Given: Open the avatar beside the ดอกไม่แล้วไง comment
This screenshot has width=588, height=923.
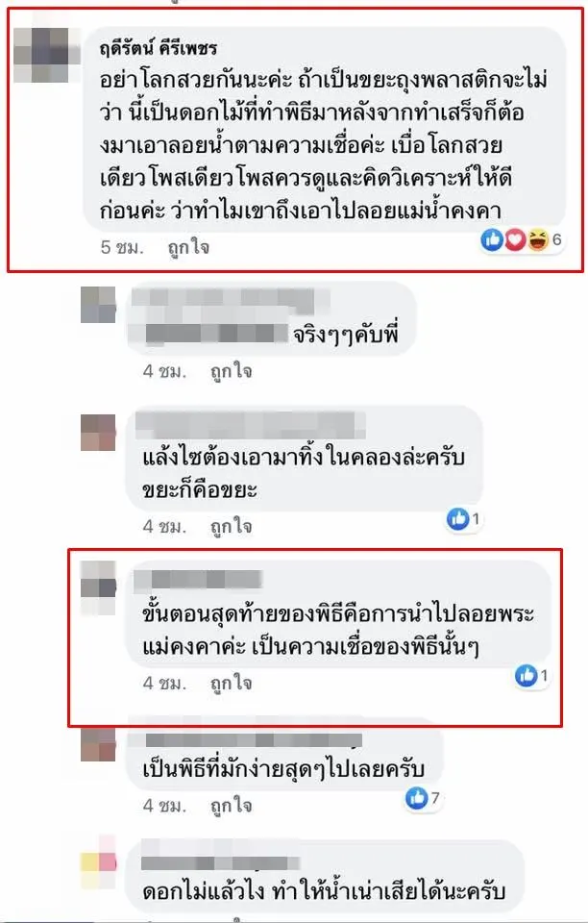Looking at the screenshot, I should [98, 862].
